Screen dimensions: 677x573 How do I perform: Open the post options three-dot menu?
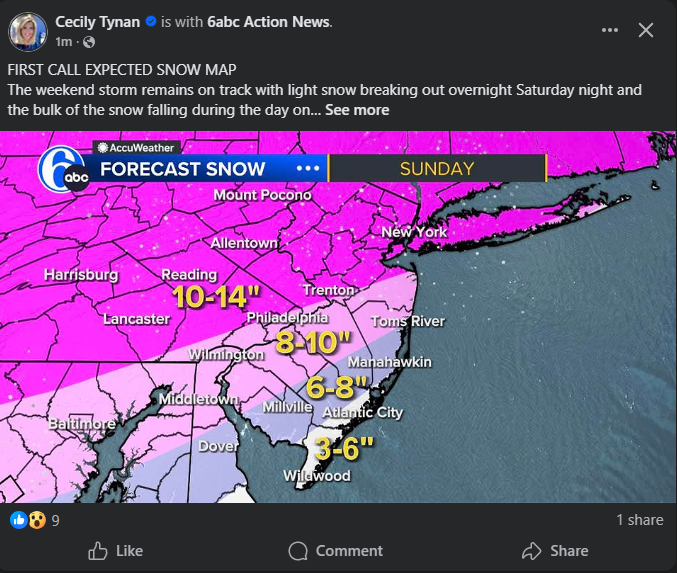pos(610,30)
